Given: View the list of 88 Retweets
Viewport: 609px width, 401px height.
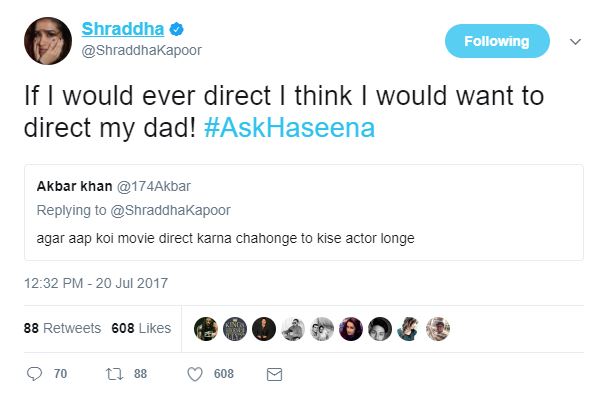Looking at the screenshot, I should (x=61, y=328).
